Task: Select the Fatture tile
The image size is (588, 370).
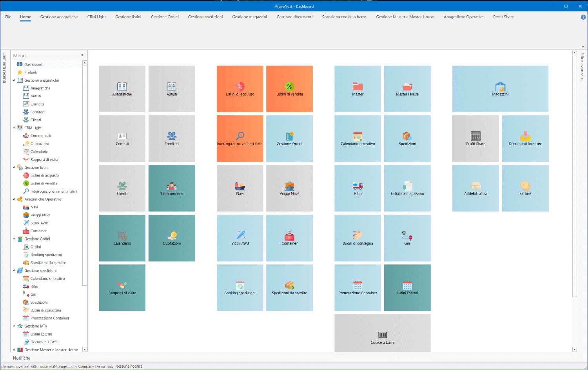Action: tap(525, 188)
